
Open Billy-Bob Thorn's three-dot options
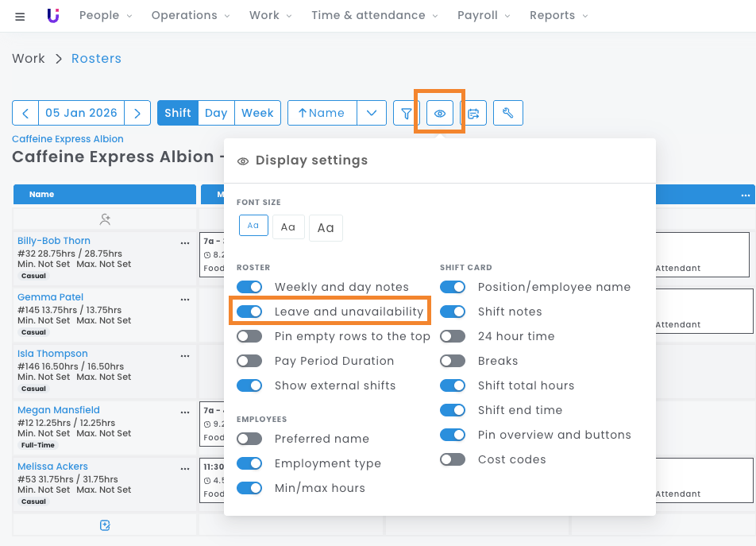(185, 243)
